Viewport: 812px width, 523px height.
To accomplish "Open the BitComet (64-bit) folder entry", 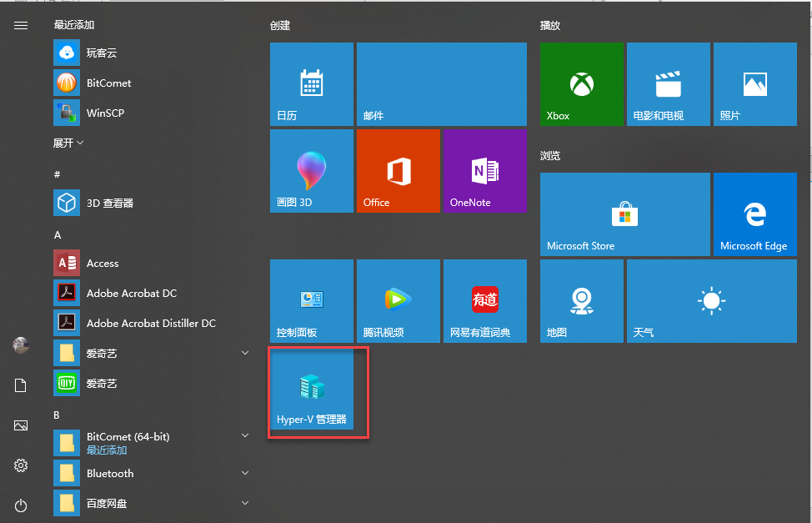I will 153,443.
